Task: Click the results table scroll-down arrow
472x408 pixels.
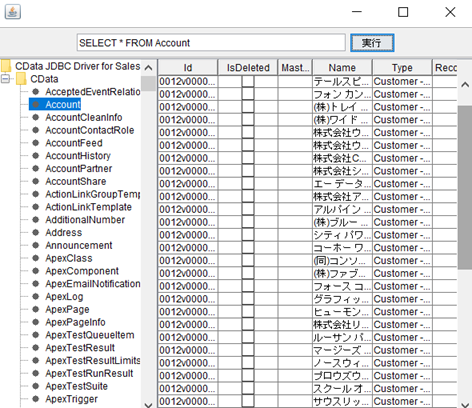Action: coord(465,404)
